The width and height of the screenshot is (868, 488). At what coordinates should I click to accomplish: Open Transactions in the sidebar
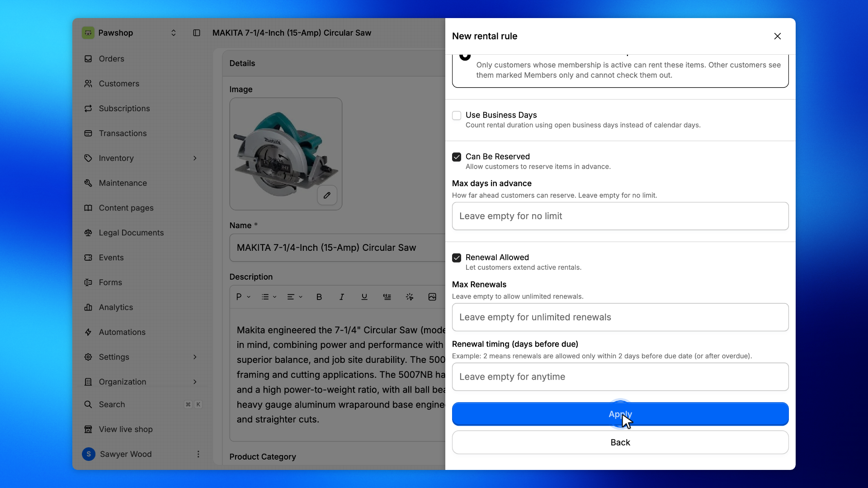143,133
